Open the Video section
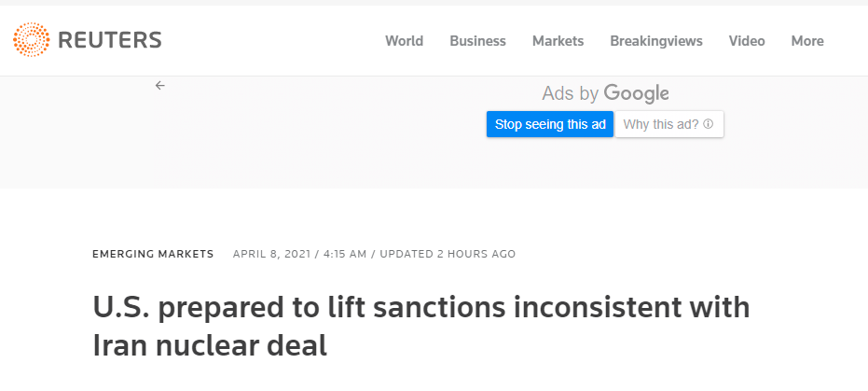Image resolution: width=868 pixels, height=391 pixels. tap(747, 41)
